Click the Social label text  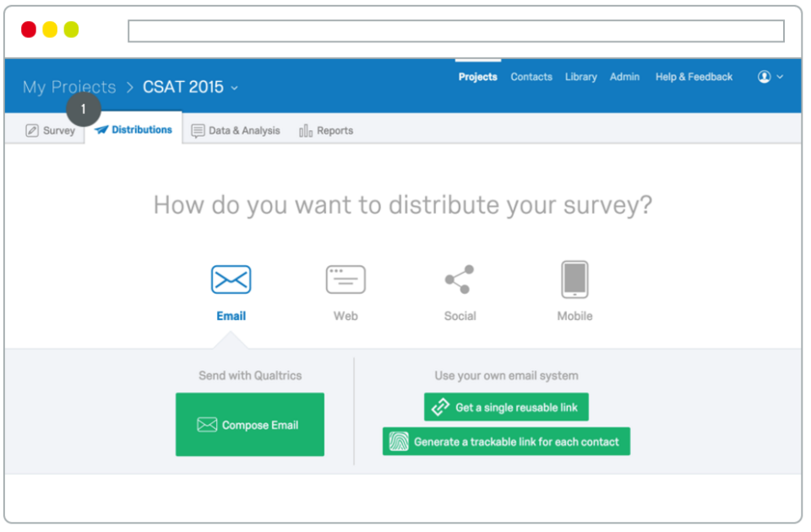(x=460, y=316)
